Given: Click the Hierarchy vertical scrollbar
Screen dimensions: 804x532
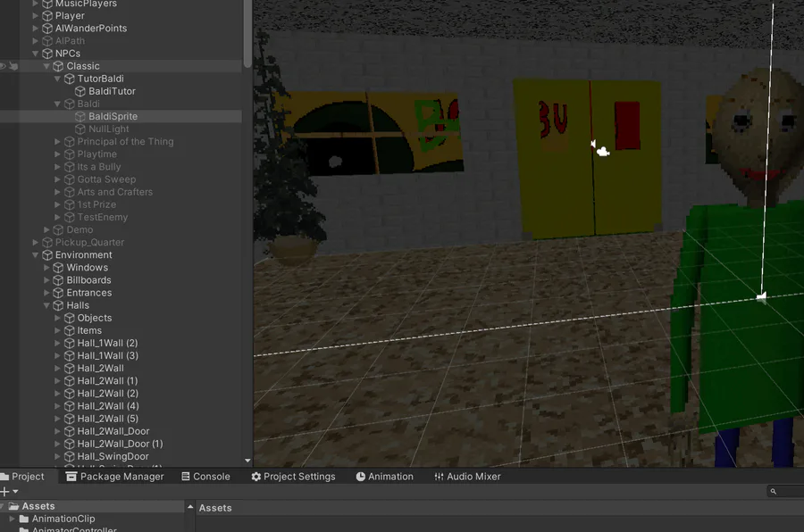Looking at the screenshot, I should click(247, 34).
